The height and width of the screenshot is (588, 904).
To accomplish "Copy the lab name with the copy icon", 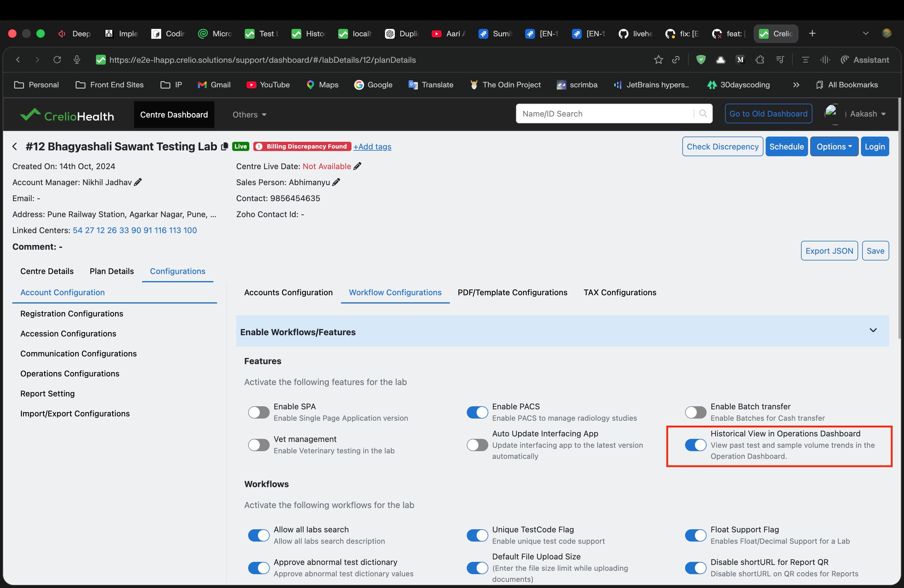I will pyautogui.click(x=224, y=147).
